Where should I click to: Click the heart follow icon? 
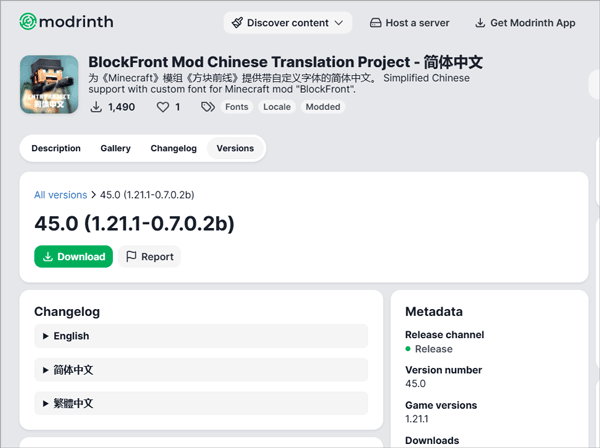click(163, 107)
